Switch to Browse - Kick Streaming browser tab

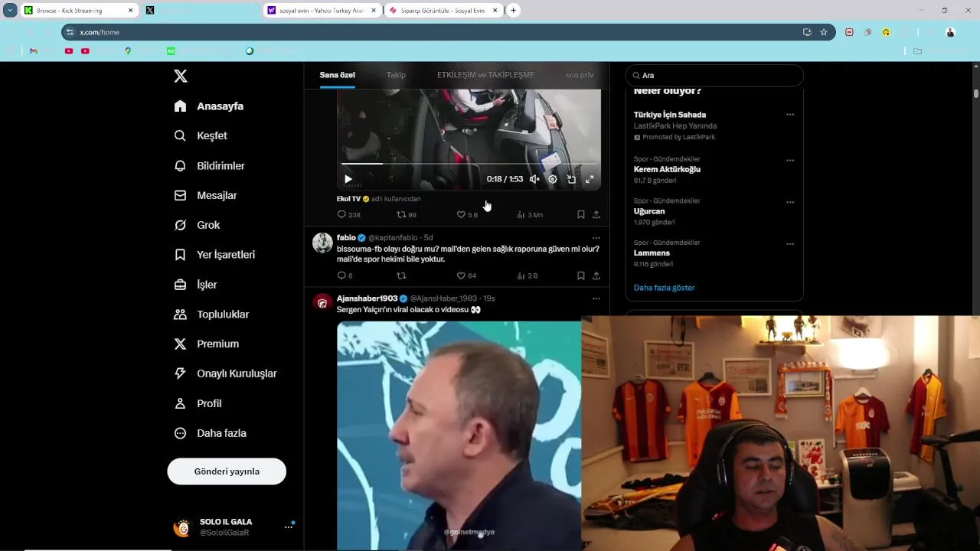coord(78,11)
